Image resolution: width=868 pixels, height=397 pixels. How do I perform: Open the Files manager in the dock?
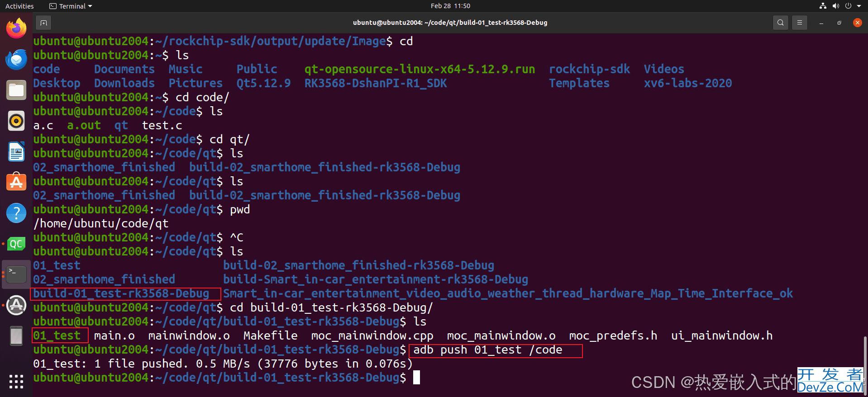pyautogui.click(x=16, y=90)
